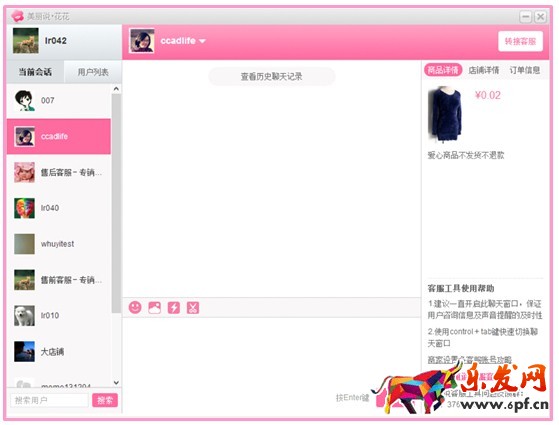Click 查看历史聊天记录 button
Screen dimensions: 559x425
(x=272, y=76)
